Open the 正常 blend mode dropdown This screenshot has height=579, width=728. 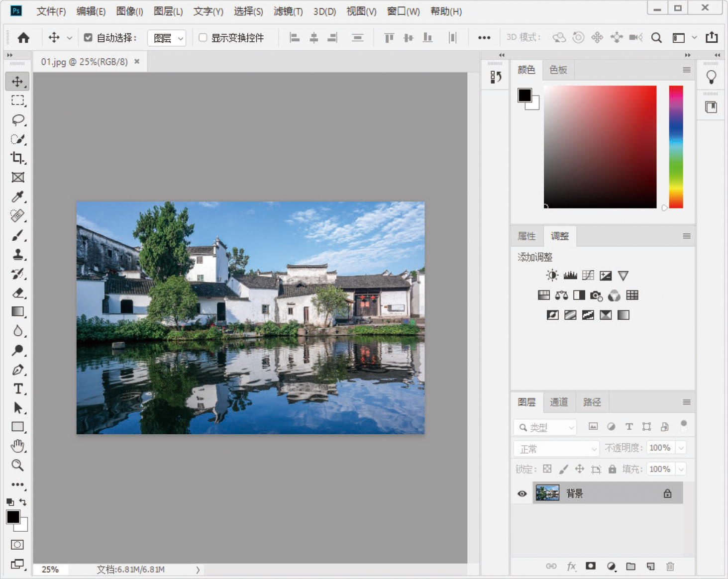tap(556, 449)
